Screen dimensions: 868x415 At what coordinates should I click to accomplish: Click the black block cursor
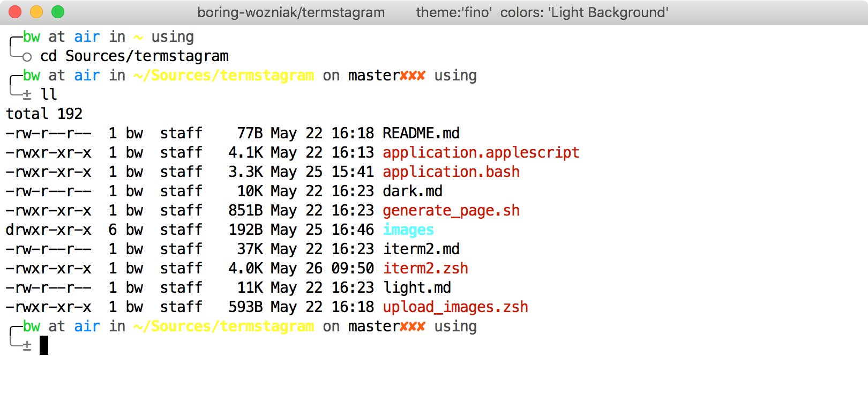point(44,345)
